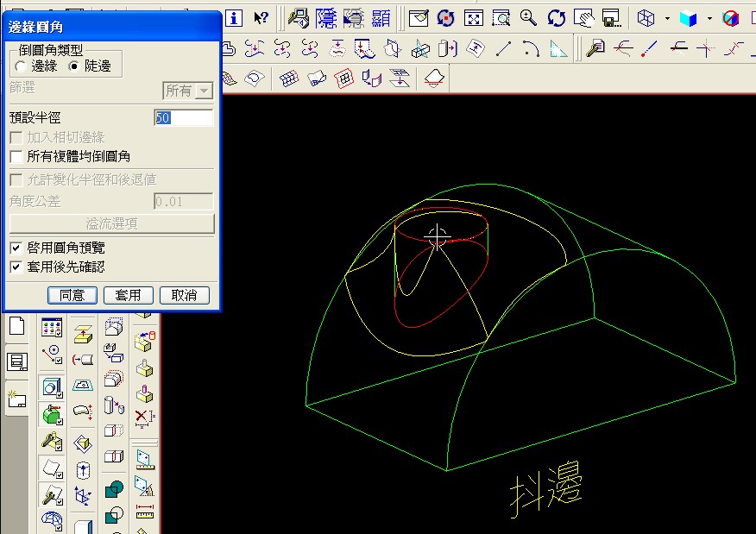
Task: Click the color palette grid icon
Action: coord(52,328)
